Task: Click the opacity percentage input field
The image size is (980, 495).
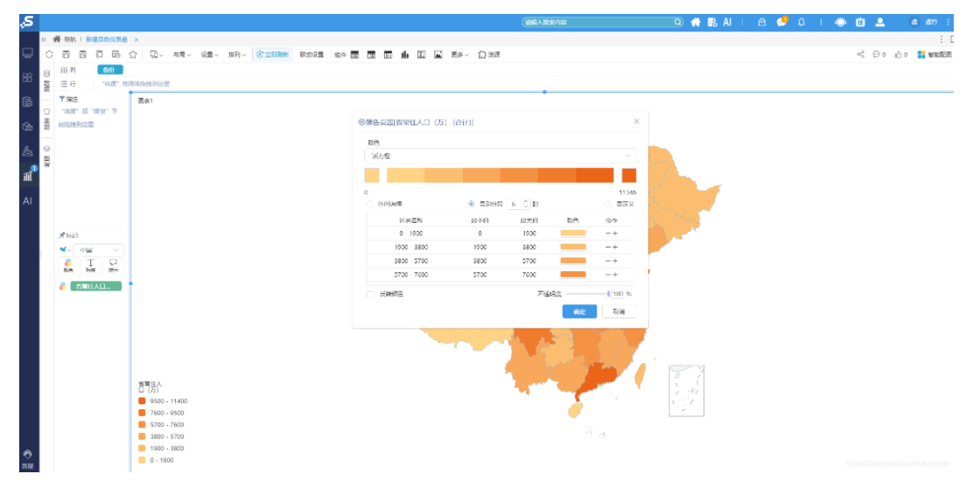Action: [x=618, y=294]
